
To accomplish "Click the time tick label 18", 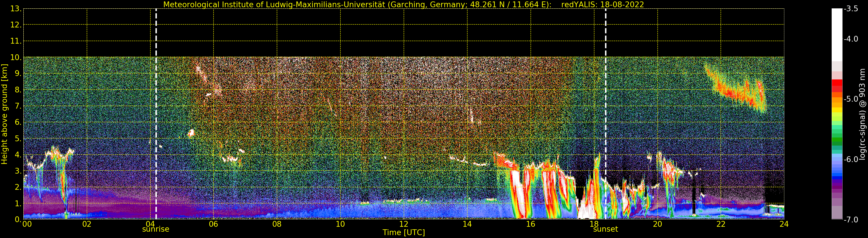I will (x=594, y=224).
